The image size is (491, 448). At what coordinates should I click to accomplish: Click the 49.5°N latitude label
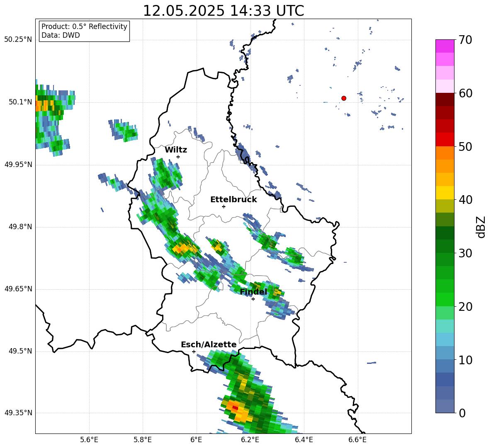[20, 351]
